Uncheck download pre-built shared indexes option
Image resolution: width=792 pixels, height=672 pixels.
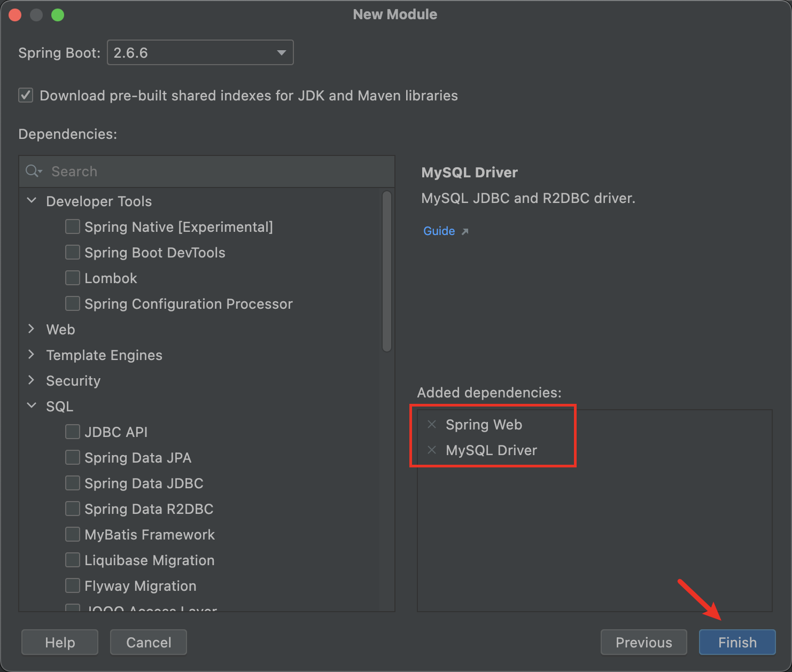coord(25,95)
